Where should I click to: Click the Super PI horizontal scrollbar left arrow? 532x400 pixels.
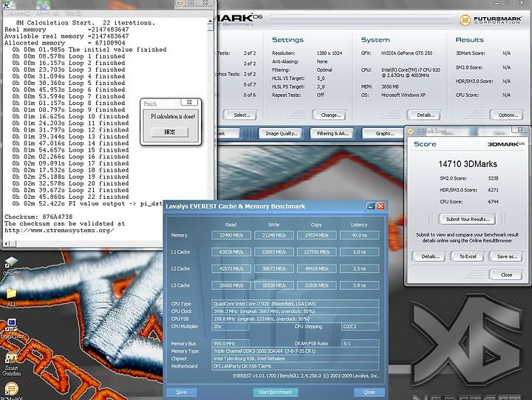[x=7, y=243]
